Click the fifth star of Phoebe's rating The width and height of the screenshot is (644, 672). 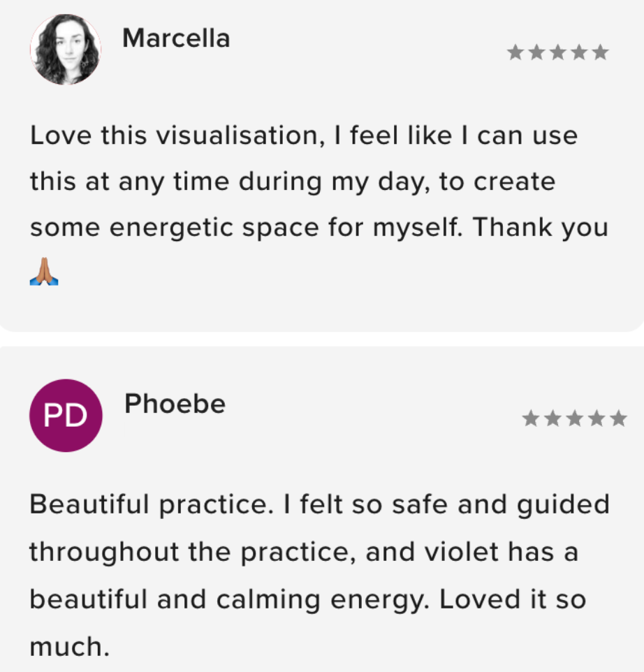coord(617,419)
